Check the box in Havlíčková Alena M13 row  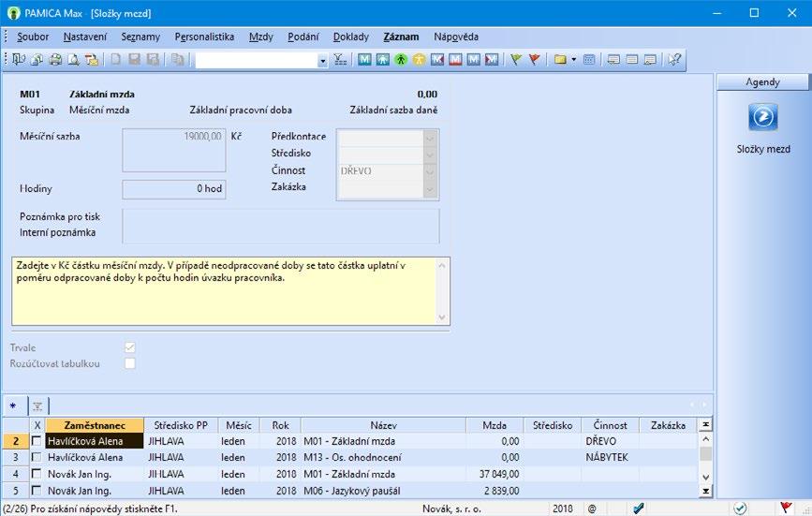37,457
